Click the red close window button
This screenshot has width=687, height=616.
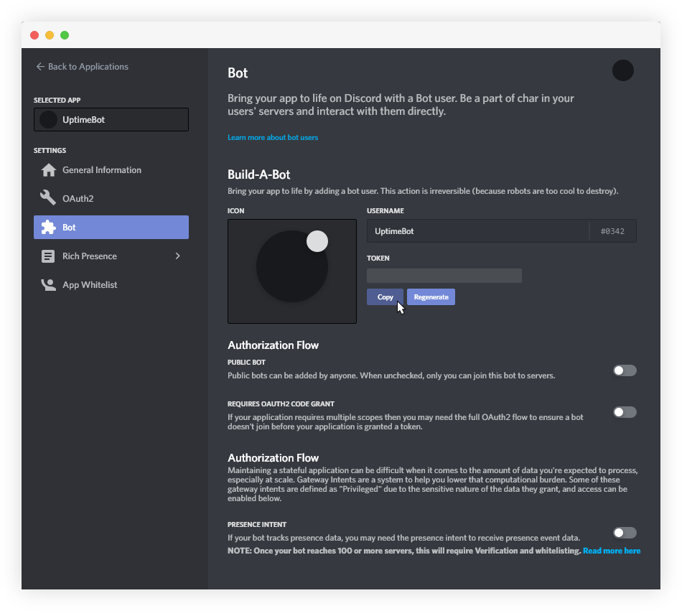tap(34, 35)
